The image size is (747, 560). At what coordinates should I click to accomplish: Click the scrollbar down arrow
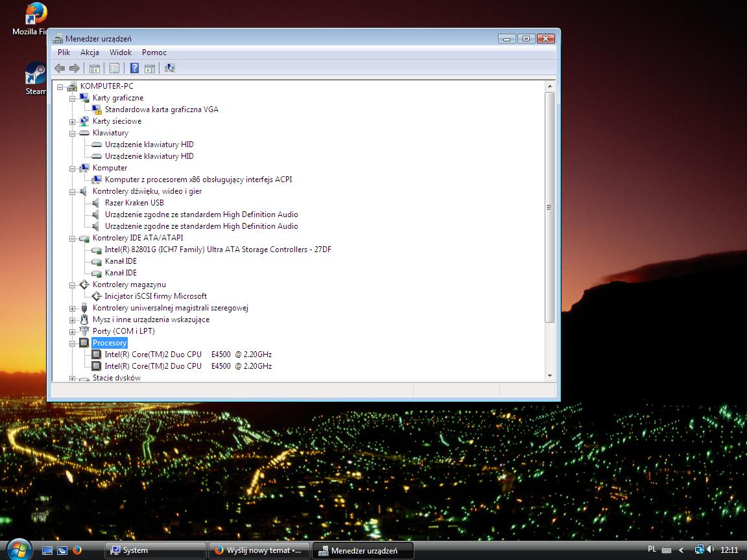point(550,376)
